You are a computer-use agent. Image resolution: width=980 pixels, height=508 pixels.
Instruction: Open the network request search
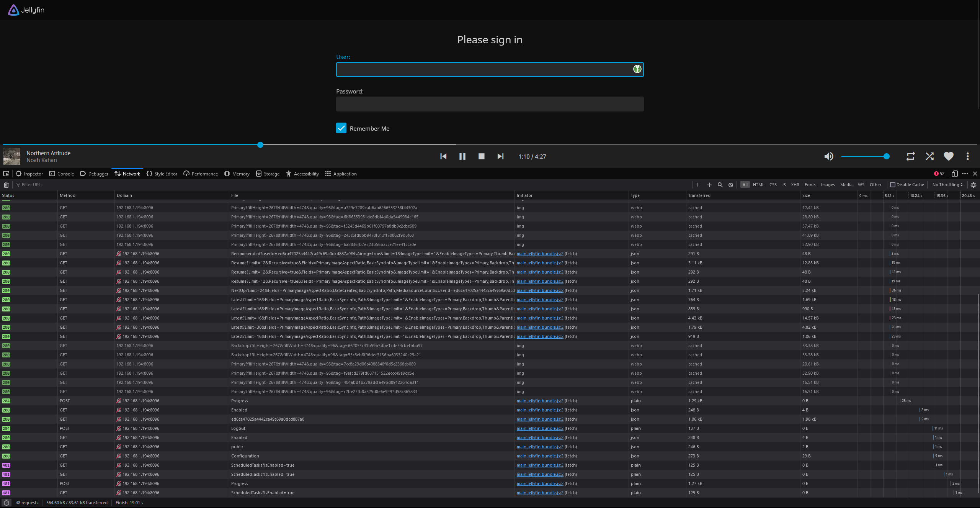(720, 185)
